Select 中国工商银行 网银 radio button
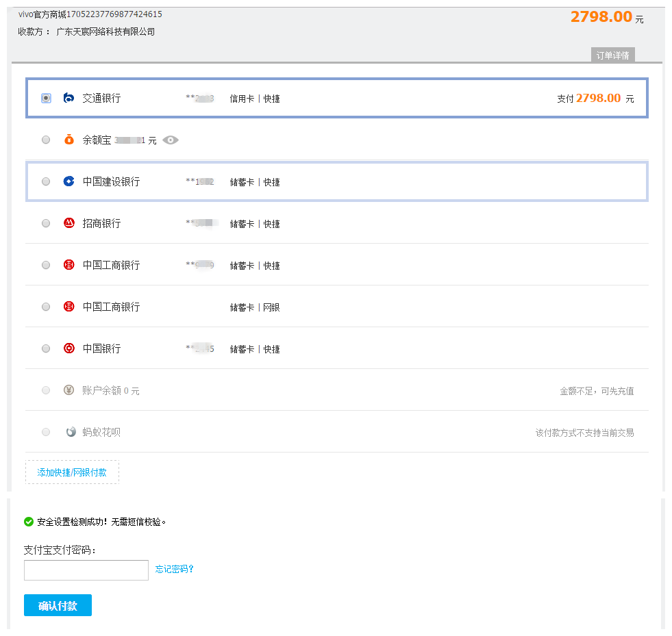This screenshot has width=672, height=636. tap(46, 307)
